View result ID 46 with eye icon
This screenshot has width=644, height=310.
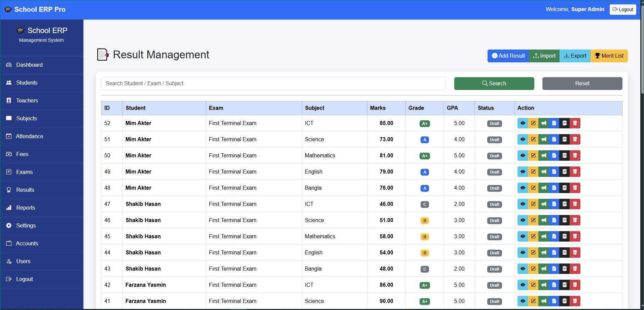click(x=523, y=220)
